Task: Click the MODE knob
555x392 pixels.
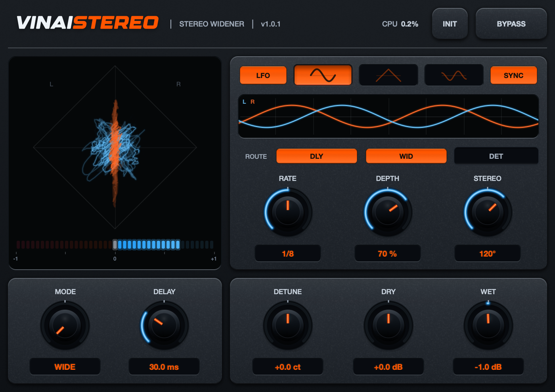Action: pyautogui.click(x=65, y=325)
